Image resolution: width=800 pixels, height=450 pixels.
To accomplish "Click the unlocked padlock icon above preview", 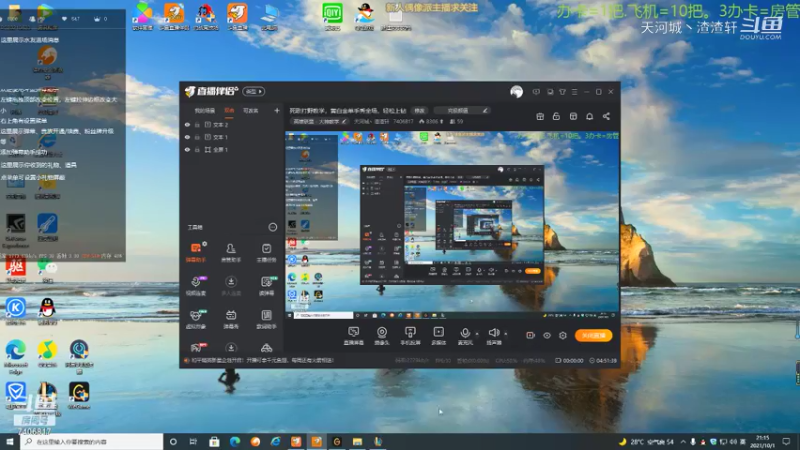I will click(x=556, y=116).
